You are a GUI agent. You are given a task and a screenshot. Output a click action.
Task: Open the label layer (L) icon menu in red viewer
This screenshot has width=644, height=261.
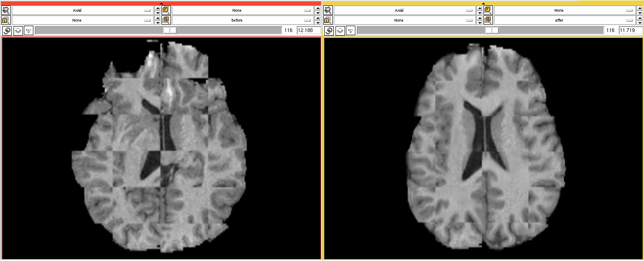[x=7, y=20]
